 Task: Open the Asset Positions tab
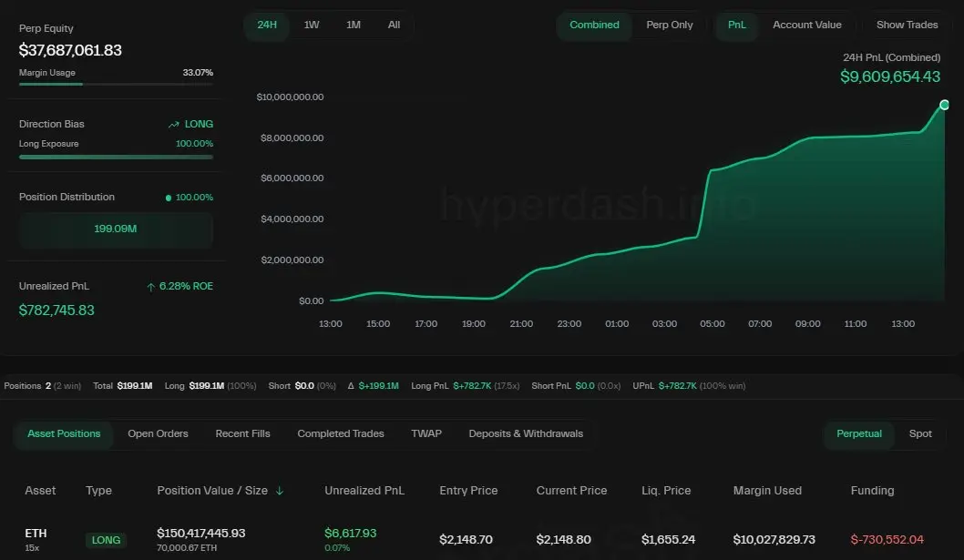[x=63, y=434]
